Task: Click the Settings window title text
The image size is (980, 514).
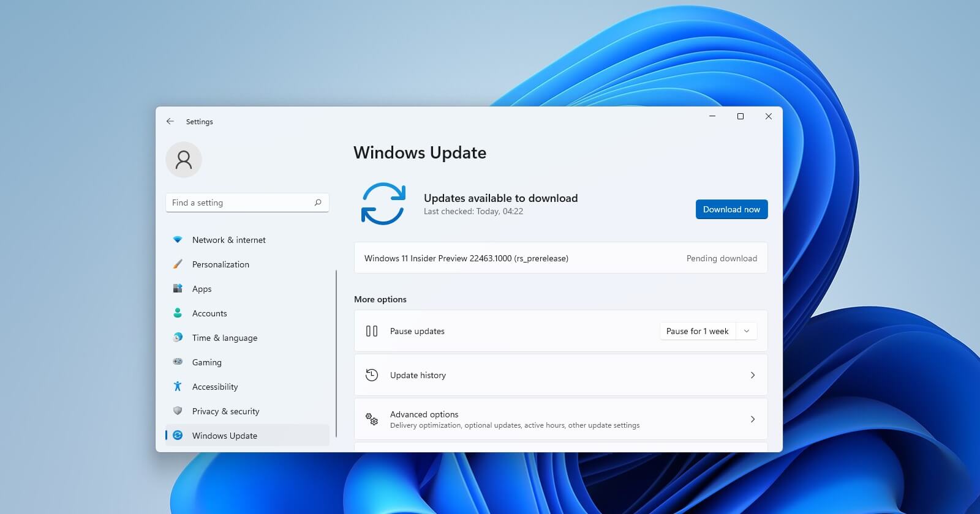Action: coord(200,122)
